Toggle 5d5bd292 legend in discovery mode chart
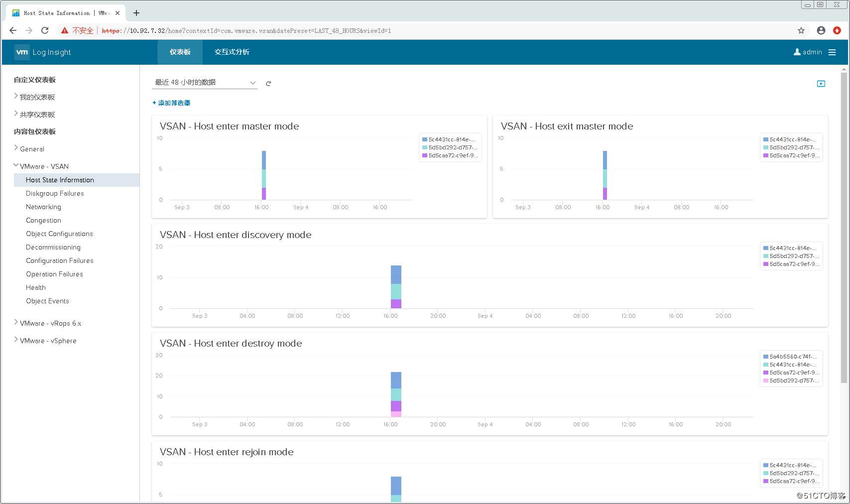850x504 pixels. 791,256
